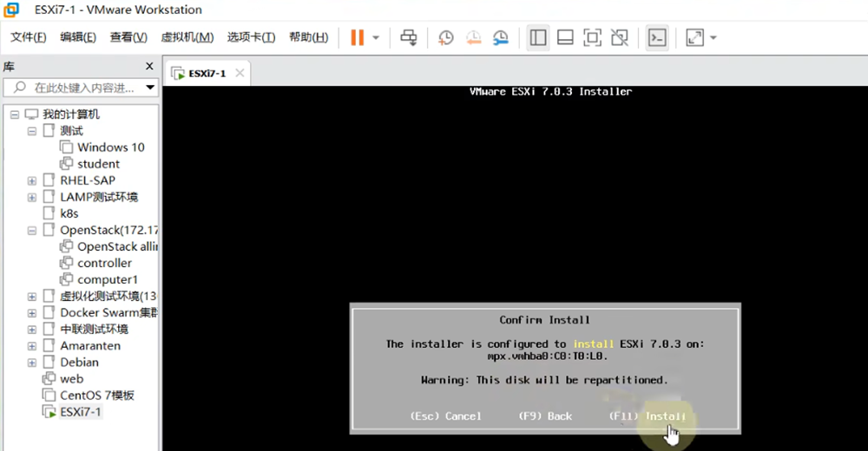Screen dimensions: 868x451
Task: Select the web virtual machine
Action: point(72,379)
